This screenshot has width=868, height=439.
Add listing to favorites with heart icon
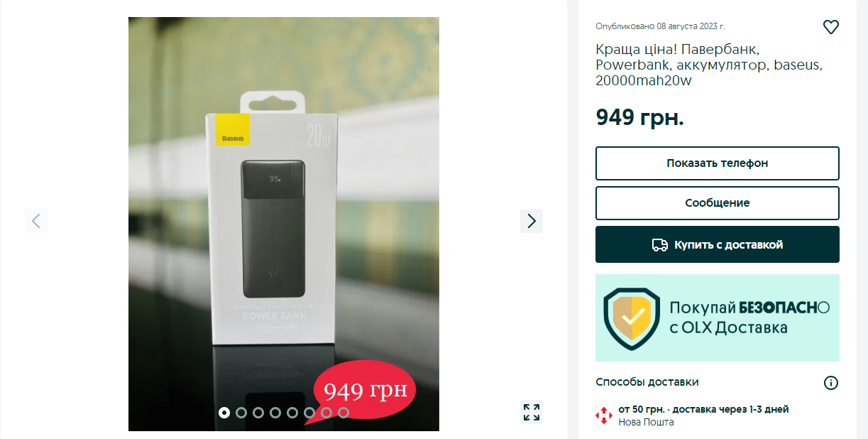(x=830, y=28)
